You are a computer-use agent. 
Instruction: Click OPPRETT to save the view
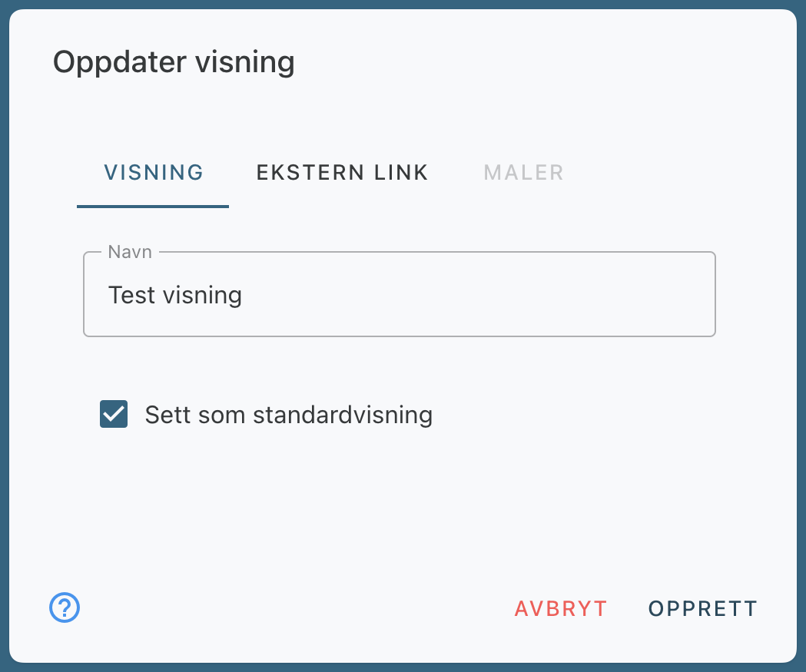(x=702, y=609)
